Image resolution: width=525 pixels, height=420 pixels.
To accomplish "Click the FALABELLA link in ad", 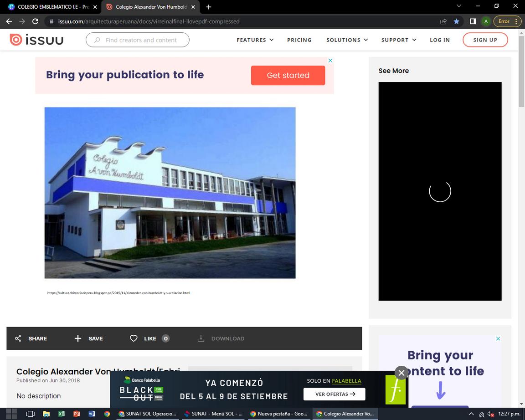I will click(346, 381).
